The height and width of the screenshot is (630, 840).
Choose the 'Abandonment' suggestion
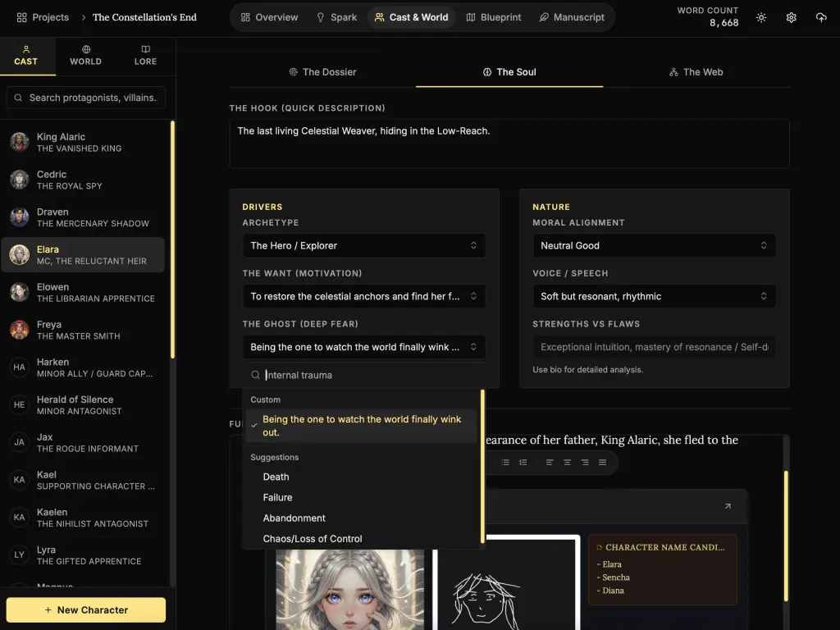click(294, 518)
